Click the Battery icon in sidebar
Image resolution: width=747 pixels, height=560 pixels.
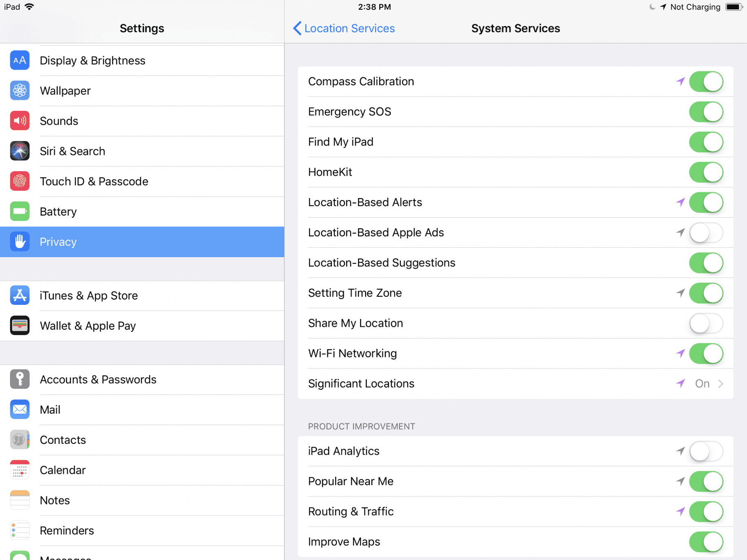(19, 211)
